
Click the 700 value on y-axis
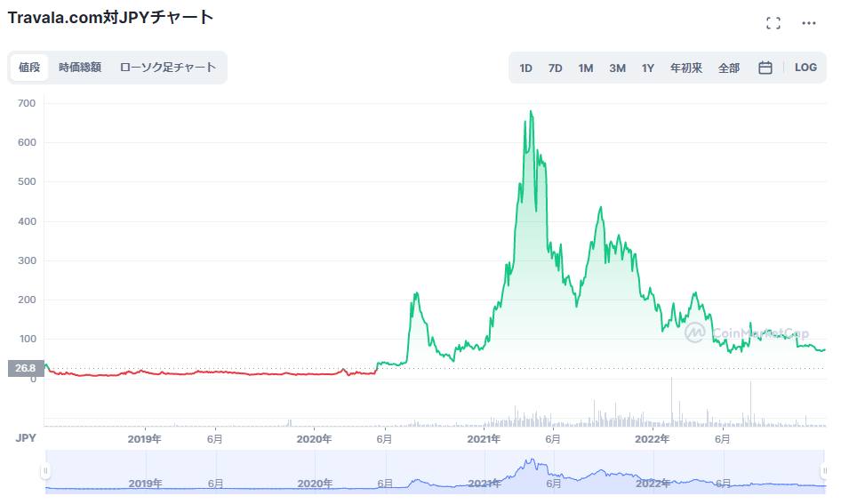coord(27,103)
